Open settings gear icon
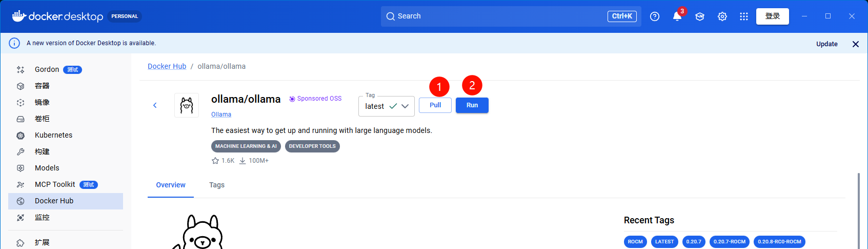Viewport: 868px width, 249px height. pyautogui.click(x=722, y=16)
